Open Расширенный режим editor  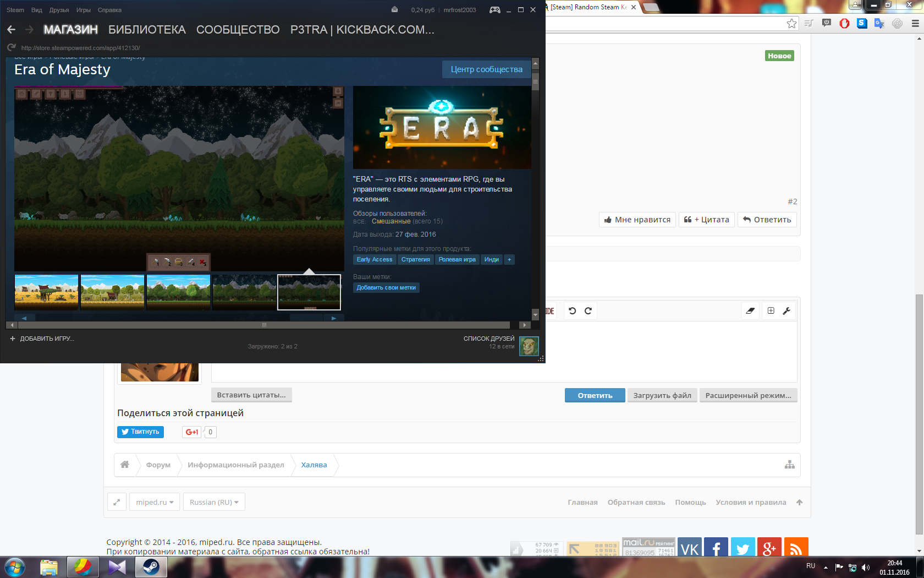point(749,395)
